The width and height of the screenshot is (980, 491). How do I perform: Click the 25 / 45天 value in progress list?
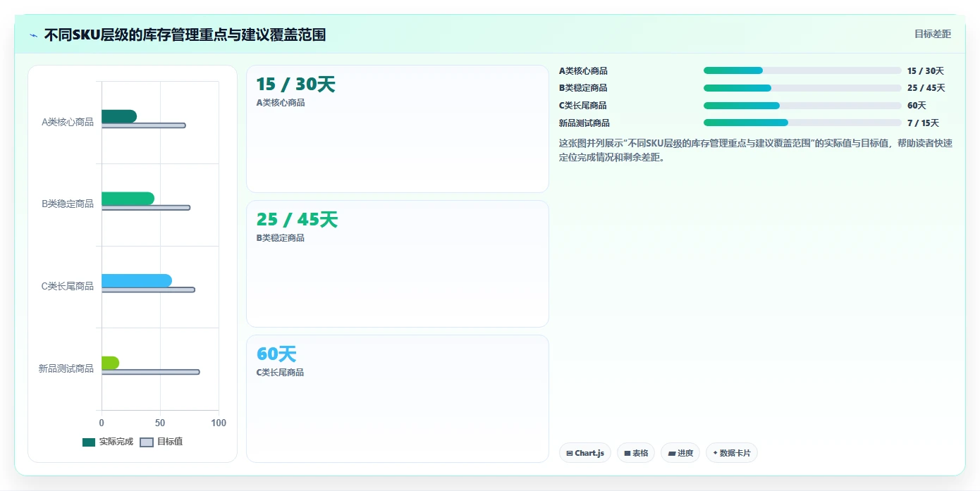[926, 88]
